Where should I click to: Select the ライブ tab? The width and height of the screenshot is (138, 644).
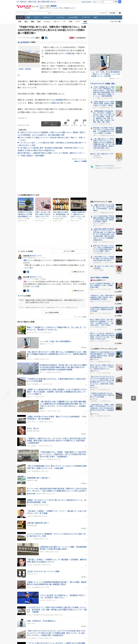(37, 17)
